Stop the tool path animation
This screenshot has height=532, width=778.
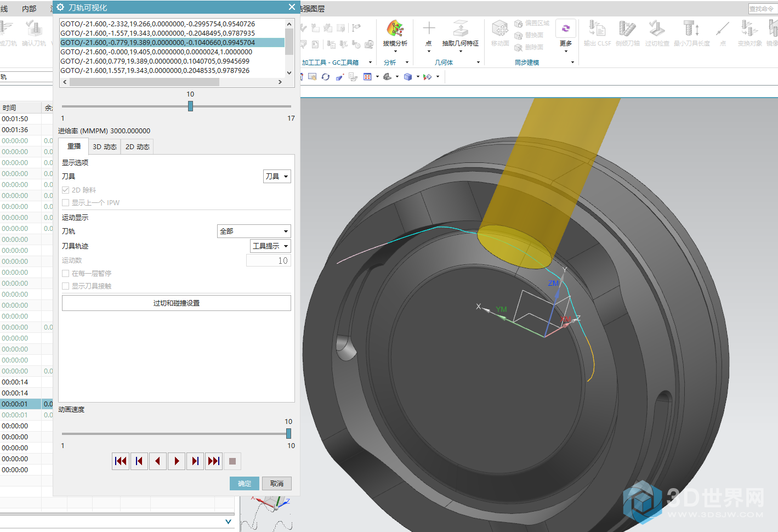(x=232, y=461)
